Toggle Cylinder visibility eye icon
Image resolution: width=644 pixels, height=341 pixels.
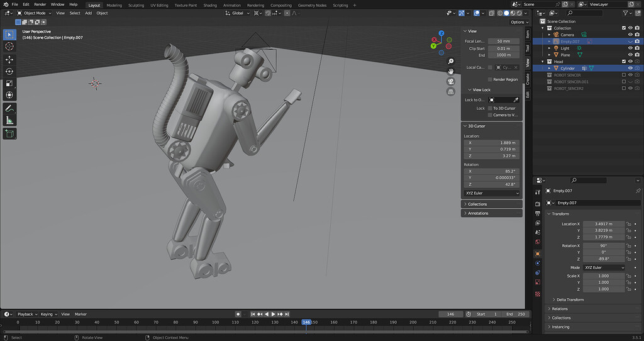click(x=630, y=68)
